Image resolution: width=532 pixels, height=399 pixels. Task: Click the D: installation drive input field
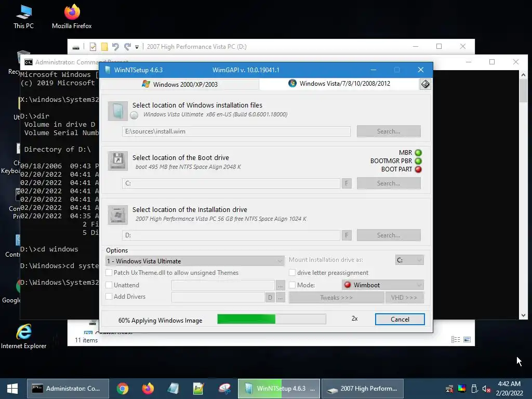click(231, 235)
